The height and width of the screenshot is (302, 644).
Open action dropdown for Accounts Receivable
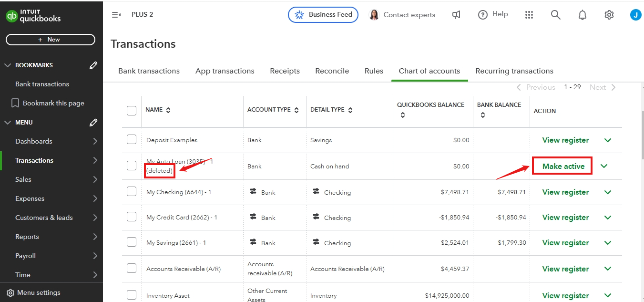(608, 269)
